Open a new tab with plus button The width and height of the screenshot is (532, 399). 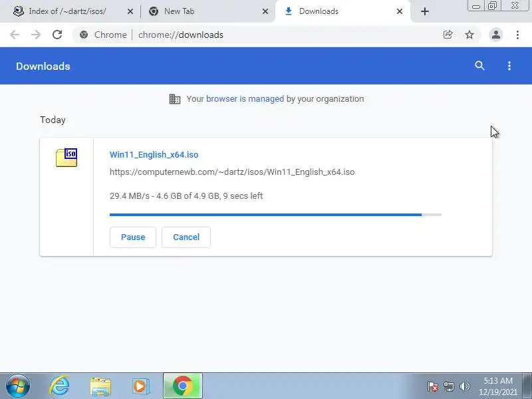click(424, 11)
